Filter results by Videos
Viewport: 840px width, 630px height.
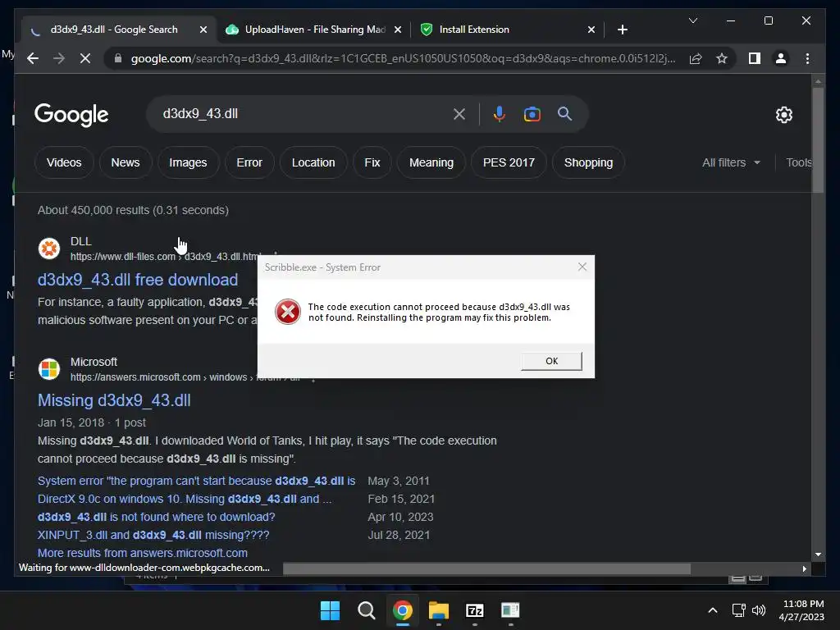(64, 162)
